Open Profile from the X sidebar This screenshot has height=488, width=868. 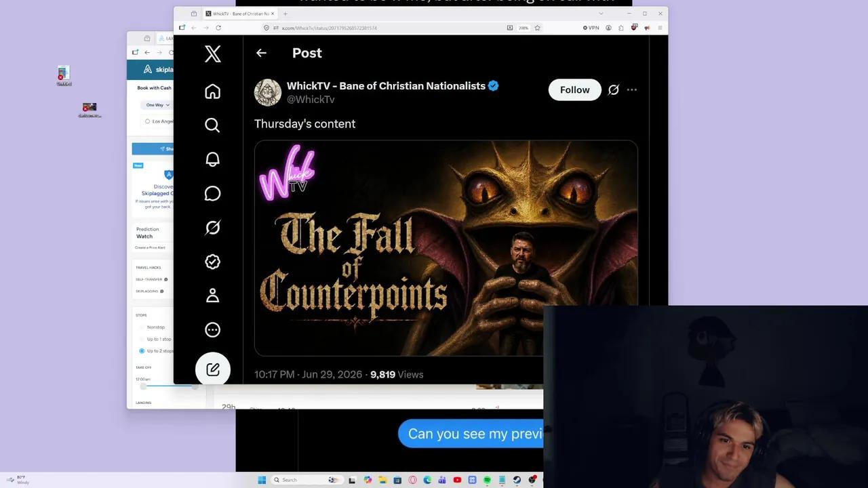pos(212,296)
